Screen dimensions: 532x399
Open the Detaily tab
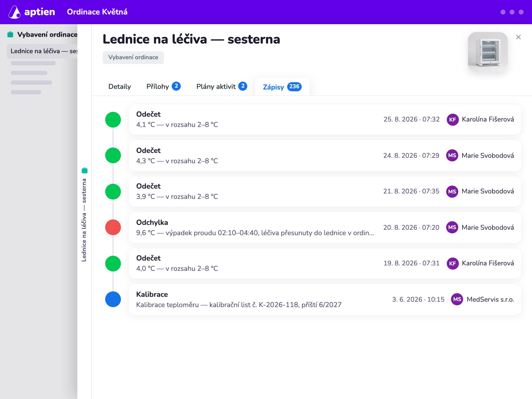click(x=120, y=87)
